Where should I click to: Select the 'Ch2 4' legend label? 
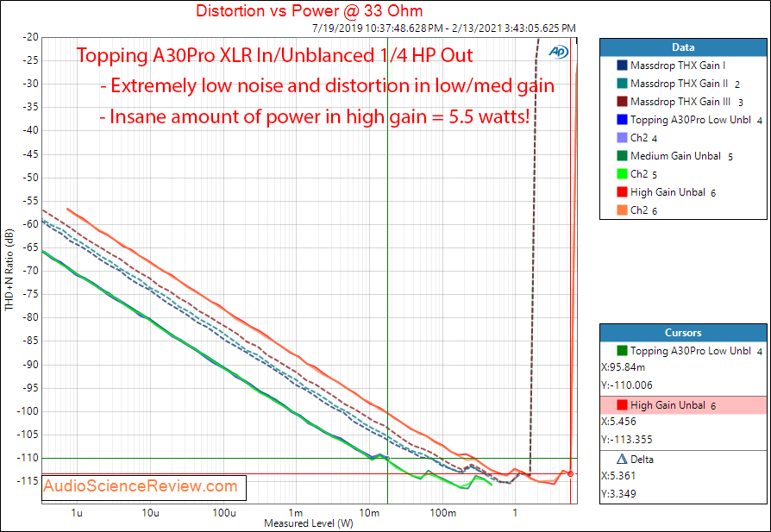coord(643,138)
